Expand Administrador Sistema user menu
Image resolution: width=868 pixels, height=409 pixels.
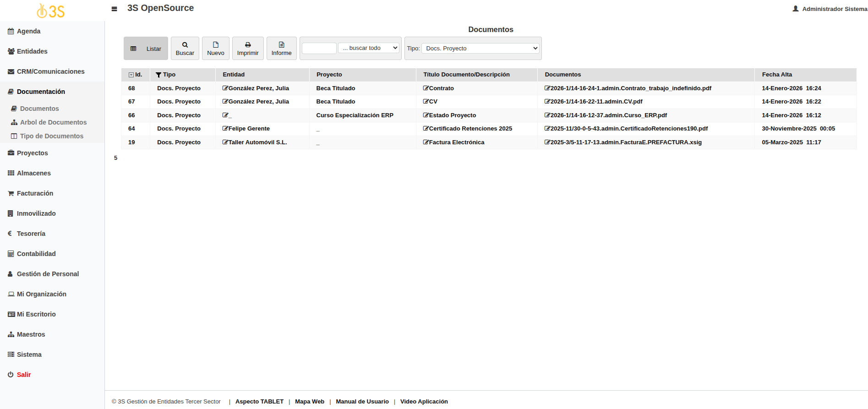point(830,9)
